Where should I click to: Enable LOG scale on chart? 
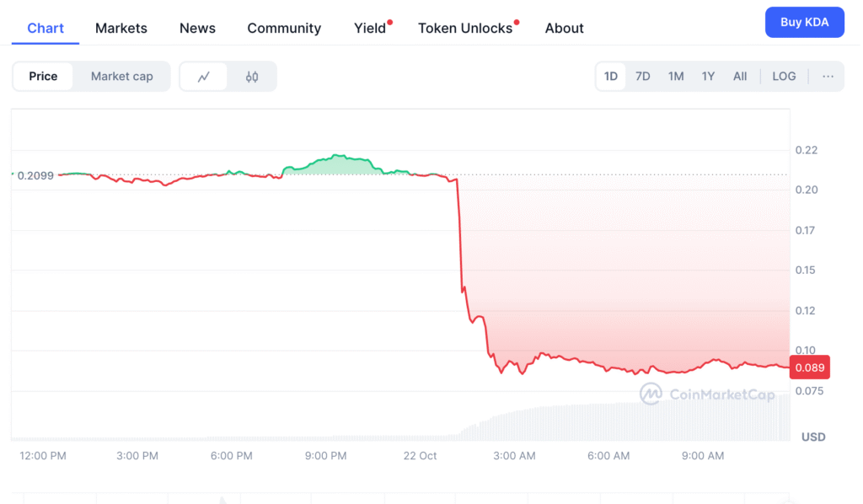[x=784, y=77]
